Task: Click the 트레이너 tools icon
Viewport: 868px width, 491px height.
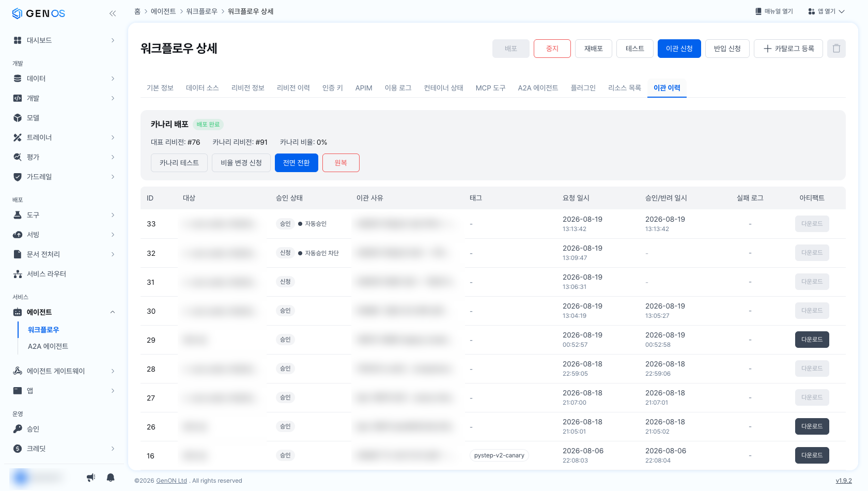Action: [18, 137]
